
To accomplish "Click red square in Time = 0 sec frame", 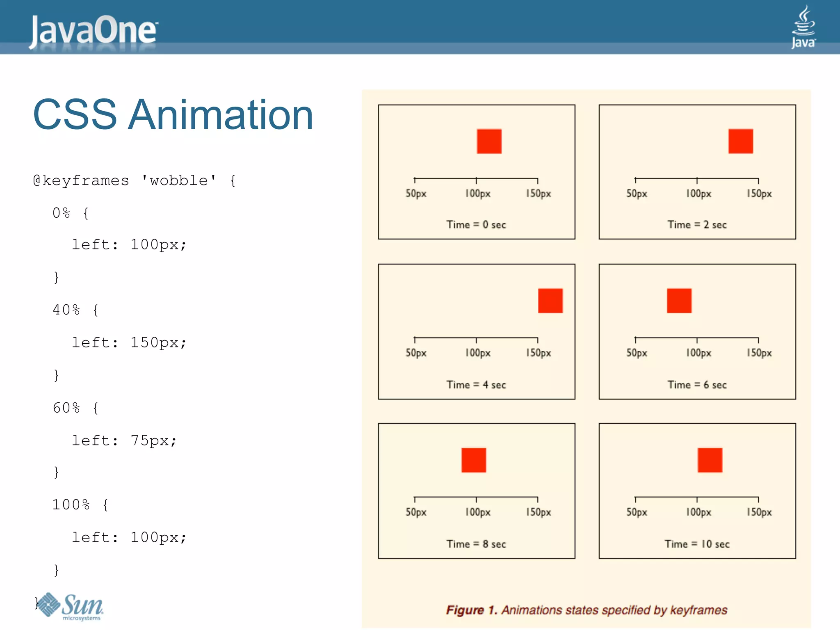I will (x=489, y=142).
